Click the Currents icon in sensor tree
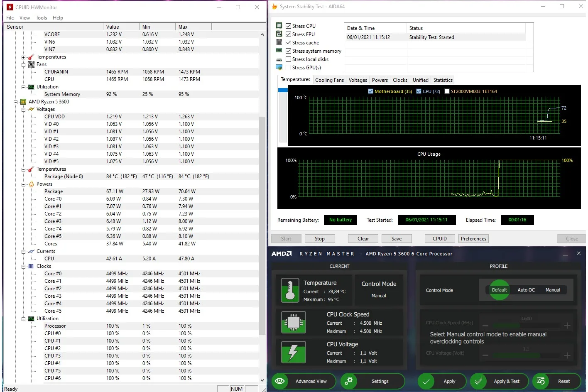Viewport: 588px width, 392px height. click(31, 251)
